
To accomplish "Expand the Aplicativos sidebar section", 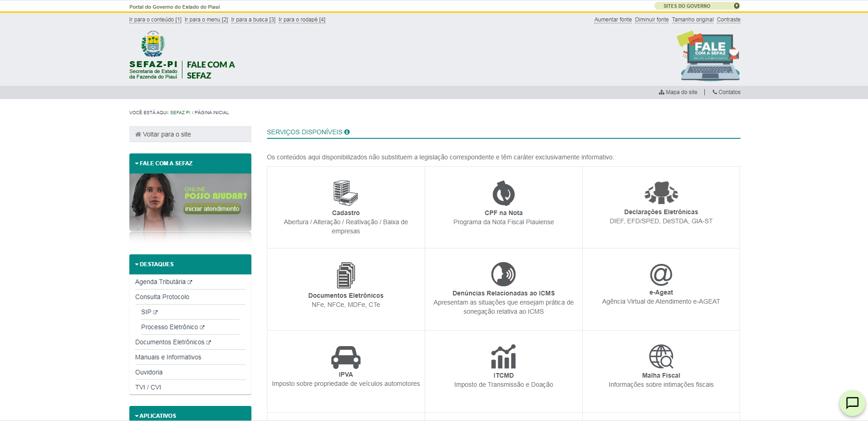I will click(157, 416).
